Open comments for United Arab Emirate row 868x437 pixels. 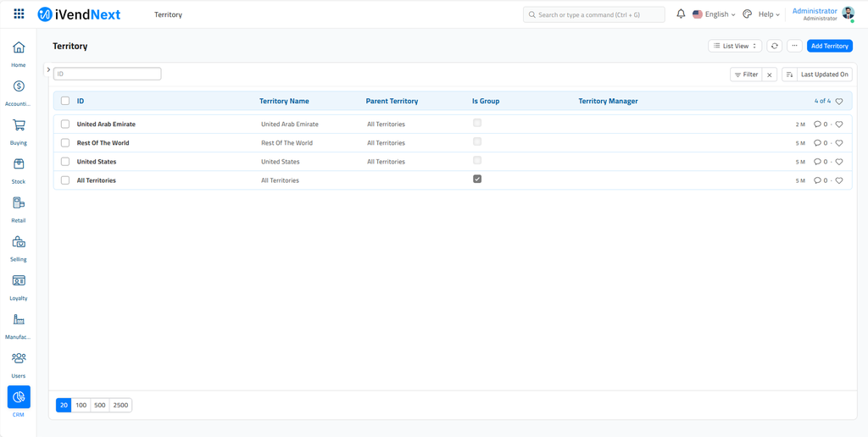[x=821, y=124]
